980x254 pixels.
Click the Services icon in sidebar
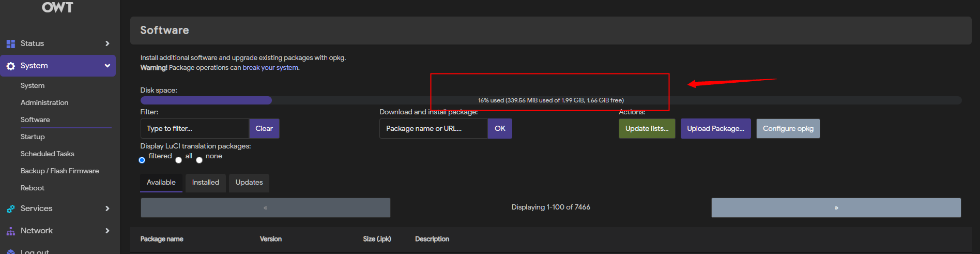[11, 208]
